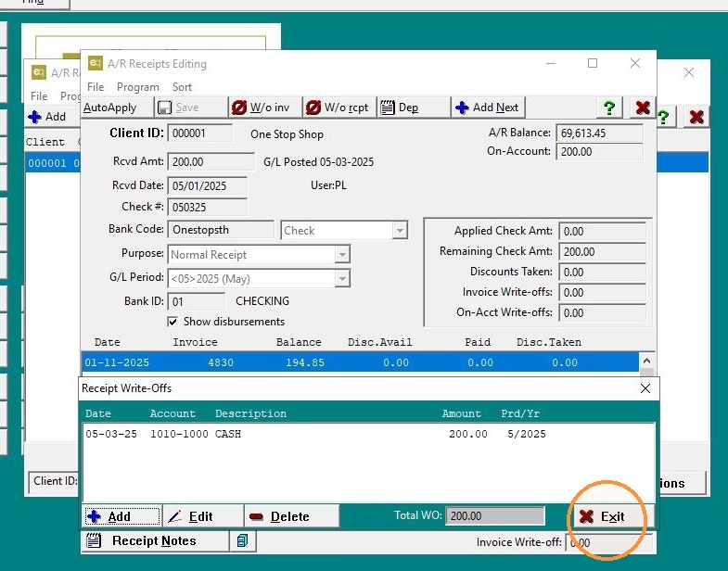Click the AutoApply toolbar button
This screenshot has width=728, height=571.
(117, 108)
